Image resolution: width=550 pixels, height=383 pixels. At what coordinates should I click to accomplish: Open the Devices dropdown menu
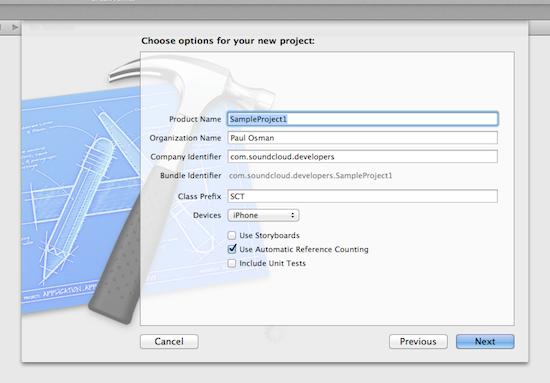pyautogui.click(x=263, y=215)
